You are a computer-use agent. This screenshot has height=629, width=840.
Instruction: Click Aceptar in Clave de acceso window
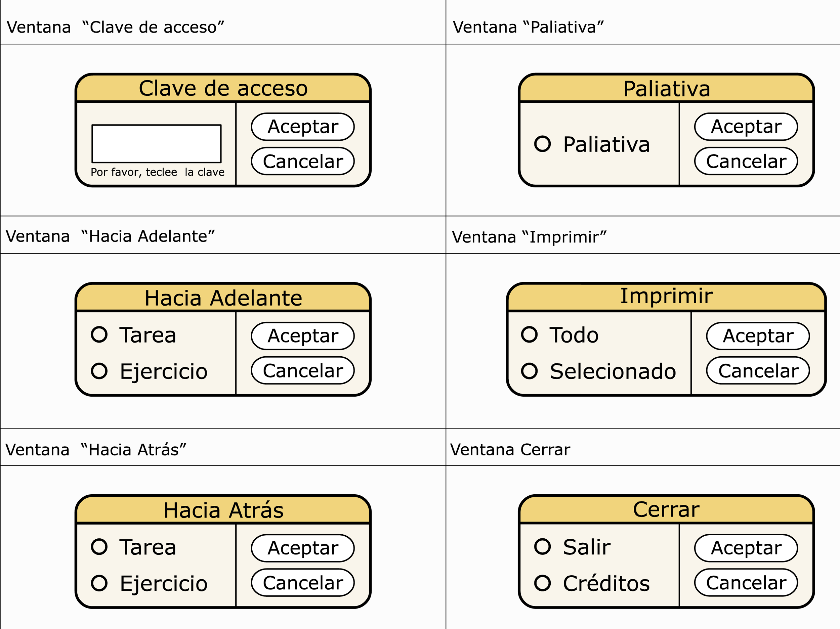click(303, 126)
